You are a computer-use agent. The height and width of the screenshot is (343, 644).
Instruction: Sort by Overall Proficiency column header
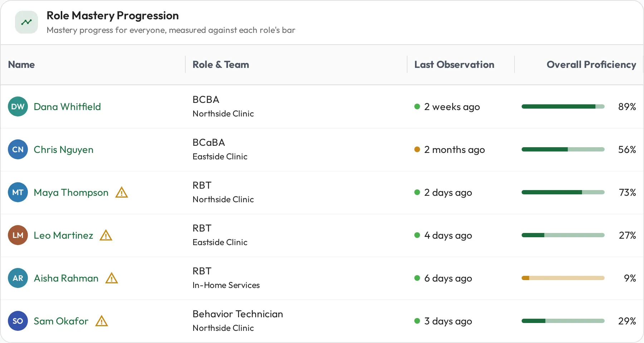pyautogui.click(x=591, y=64)
